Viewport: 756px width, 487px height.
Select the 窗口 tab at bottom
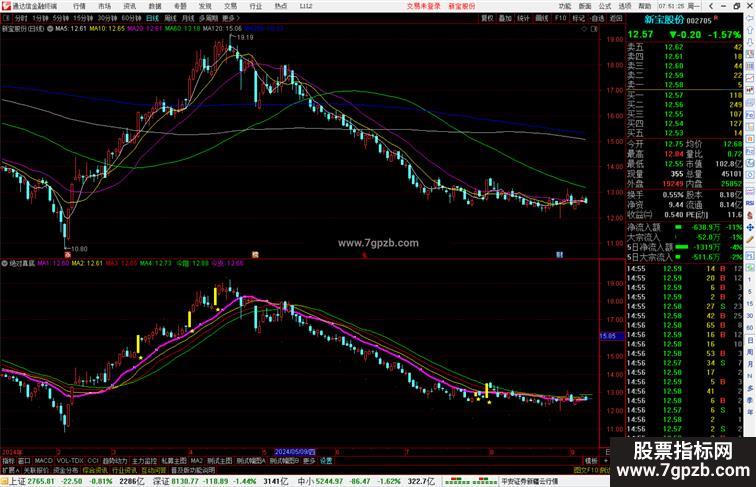(x=24, y=460)
